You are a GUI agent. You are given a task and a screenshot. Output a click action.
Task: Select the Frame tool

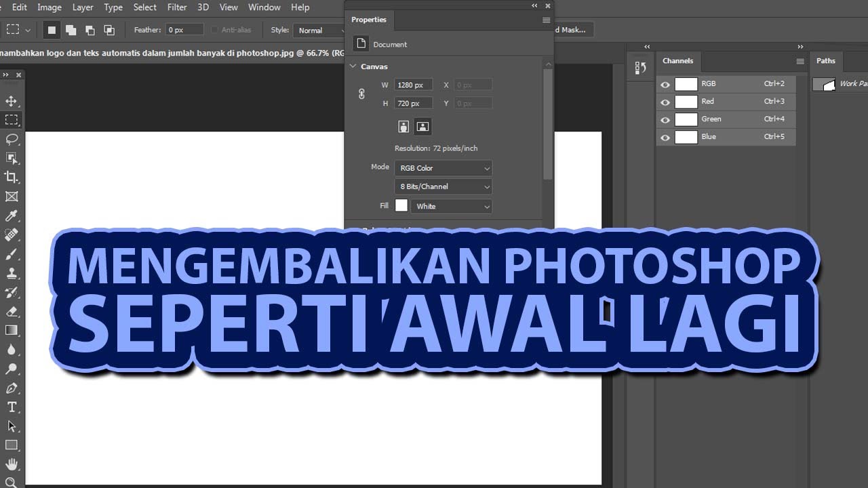coord(12,197)
